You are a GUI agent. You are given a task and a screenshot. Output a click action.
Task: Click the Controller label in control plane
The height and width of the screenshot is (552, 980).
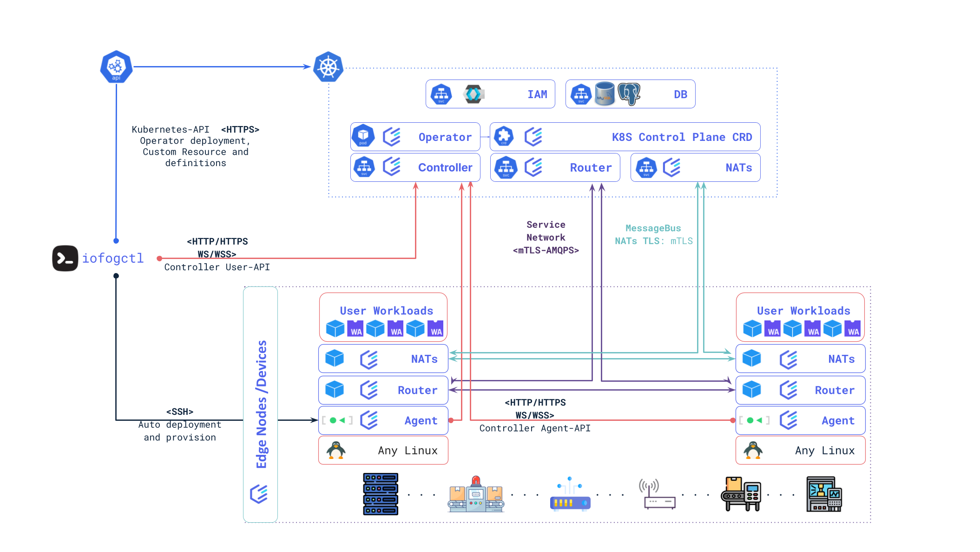coord(445,167)
